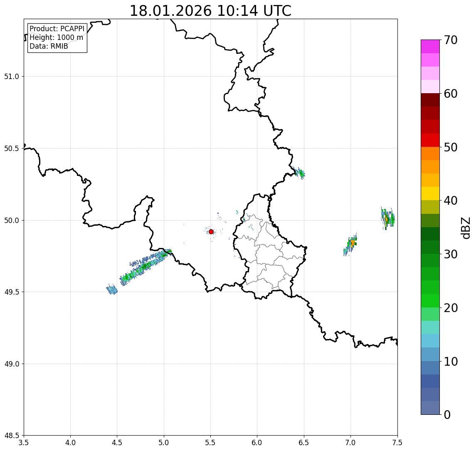Click the longitude axis label 6.0
476x451 pixels.
(x=257, y=443)
